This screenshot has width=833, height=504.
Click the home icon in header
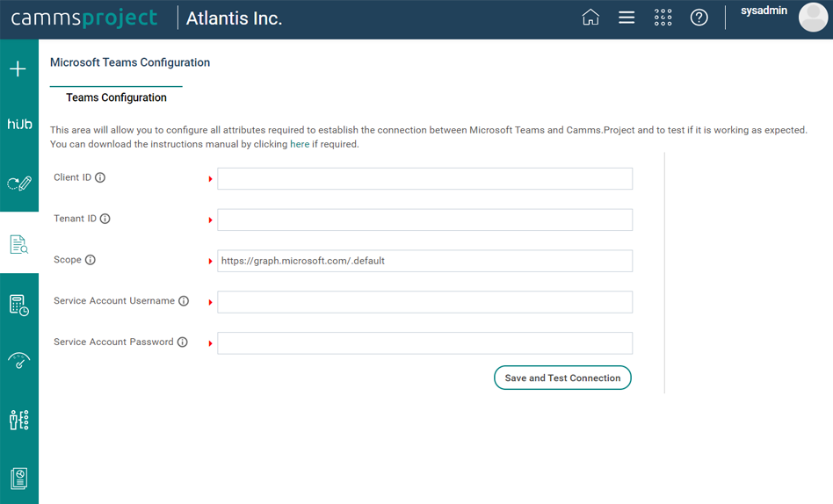pos(590,18)
